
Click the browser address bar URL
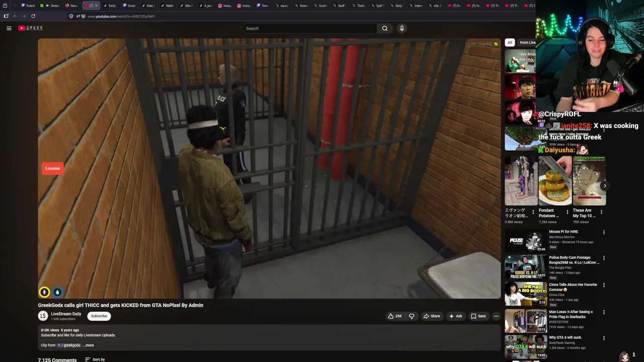121,16
